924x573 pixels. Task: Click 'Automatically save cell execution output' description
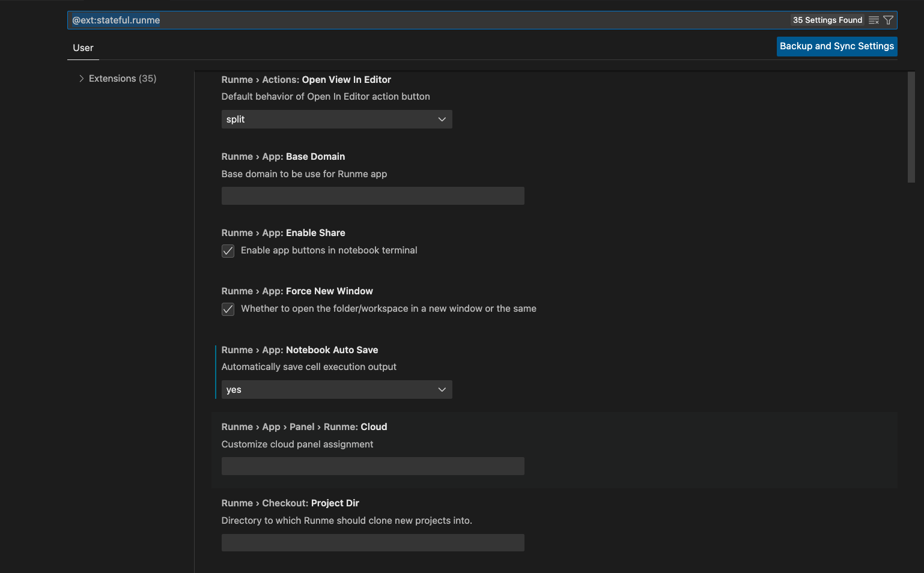[309, 367]
